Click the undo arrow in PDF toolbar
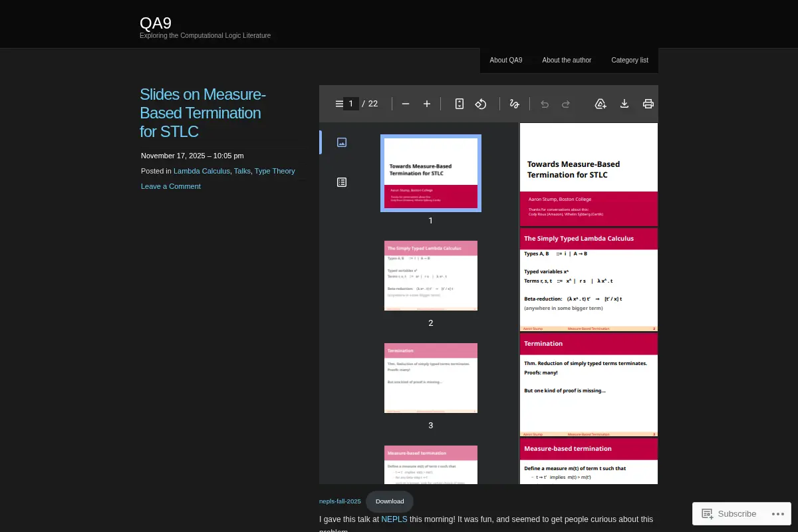This screenshot has height=532, width=798. tap(545, 104)
